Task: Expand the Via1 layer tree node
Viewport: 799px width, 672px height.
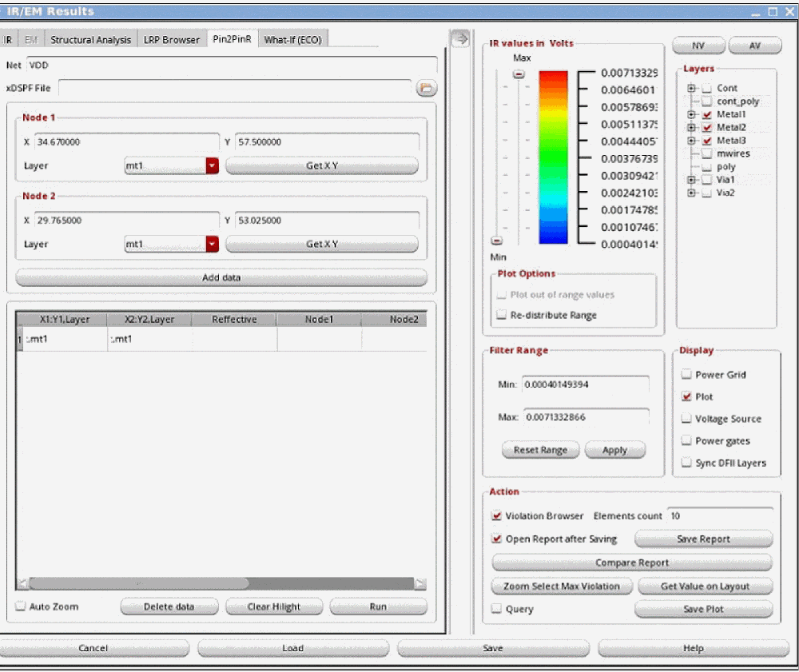Action: point(692,180)
